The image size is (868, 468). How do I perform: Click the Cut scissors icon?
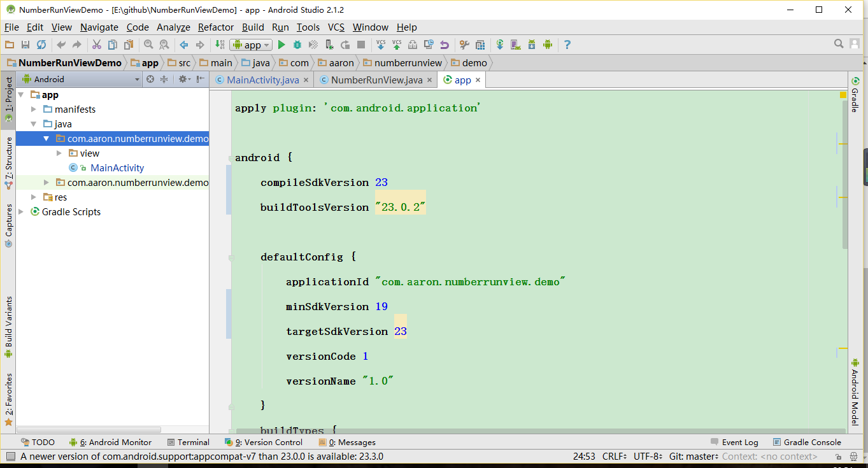tap(97, 45)
